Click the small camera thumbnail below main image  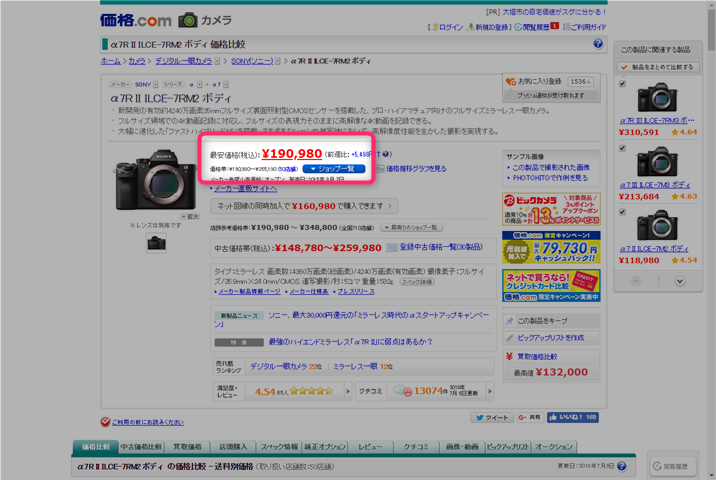click(x=156, y=243)
